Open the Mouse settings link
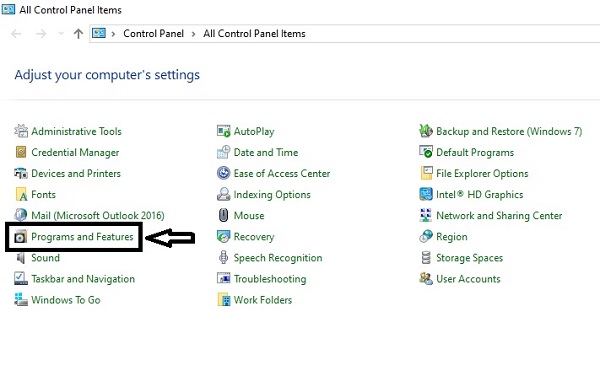Viewport: 600px width, 376px height. pyautogui.click(x=249, y=215)
